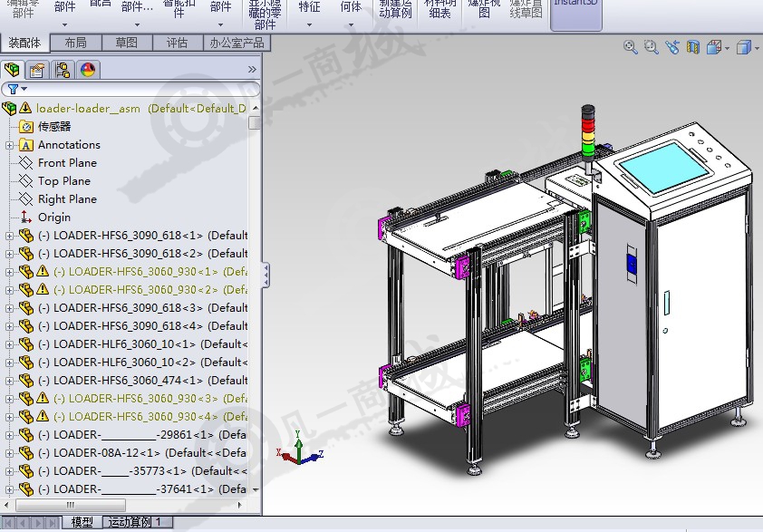Switch to the 办公室产品 ribbon tab
763x532 pixels.
tap(237, 43)
